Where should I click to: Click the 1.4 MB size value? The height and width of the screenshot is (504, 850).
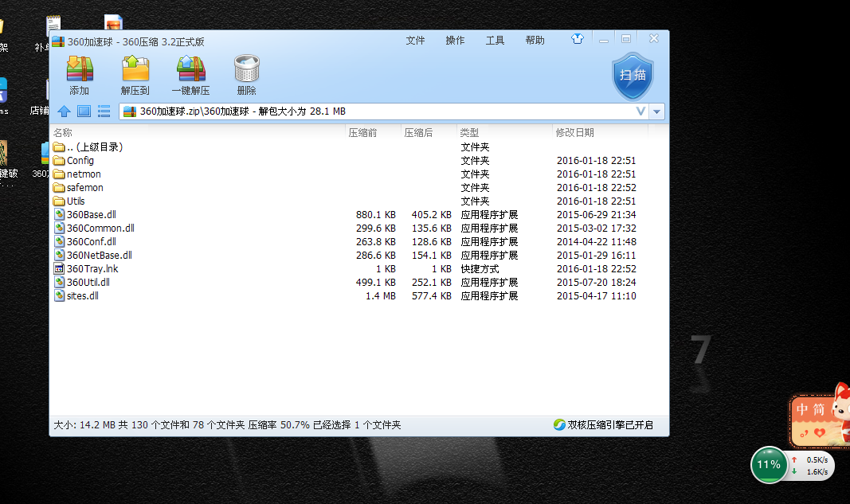pos(381,296)
